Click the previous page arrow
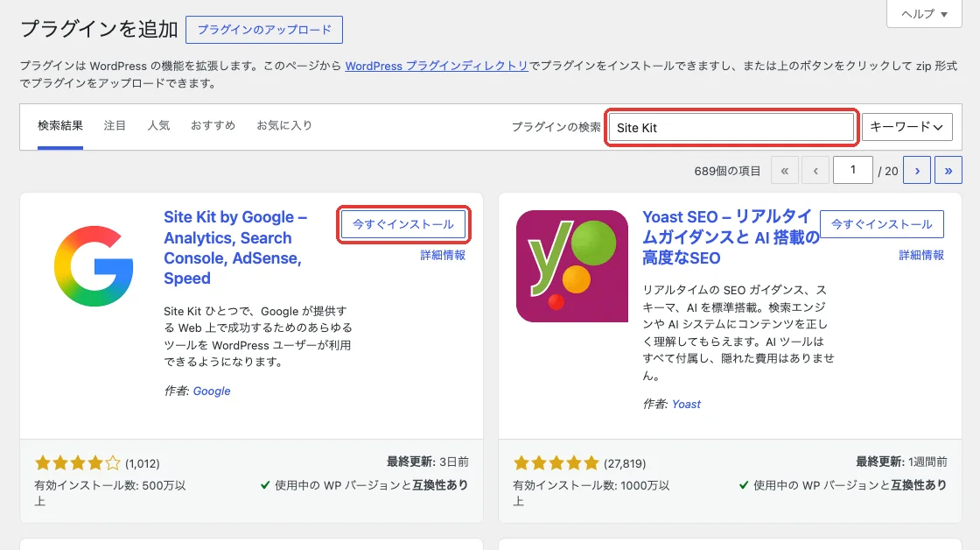Image resolution: width=980 pixels, height=550 pixels. coord(815,170)
